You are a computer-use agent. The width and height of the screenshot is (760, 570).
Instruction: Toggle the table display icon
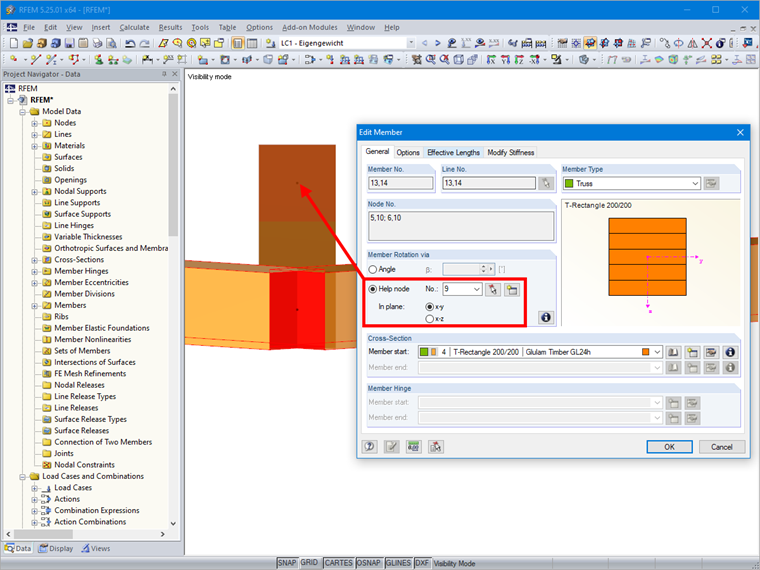[252, 44]
